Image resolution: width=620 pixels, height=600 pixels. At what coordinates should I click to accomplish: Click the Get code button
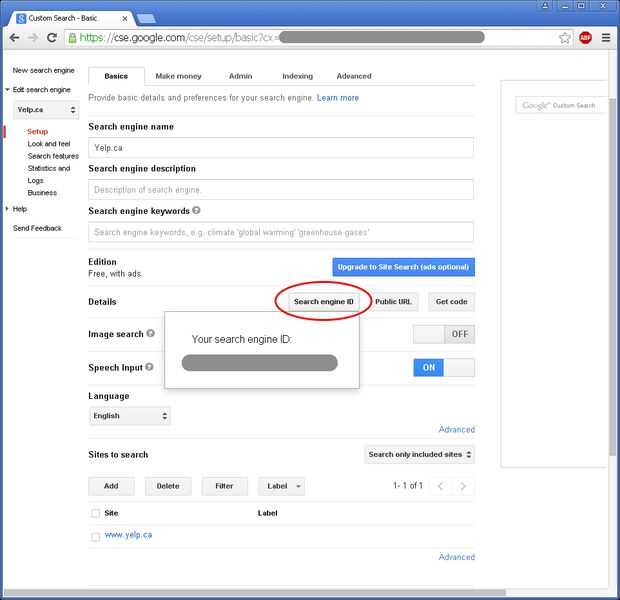tap(452, 302)
